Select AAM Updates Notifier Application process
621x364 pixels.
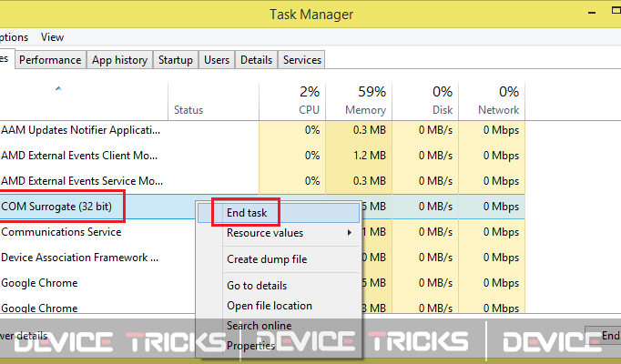(262, 130)
